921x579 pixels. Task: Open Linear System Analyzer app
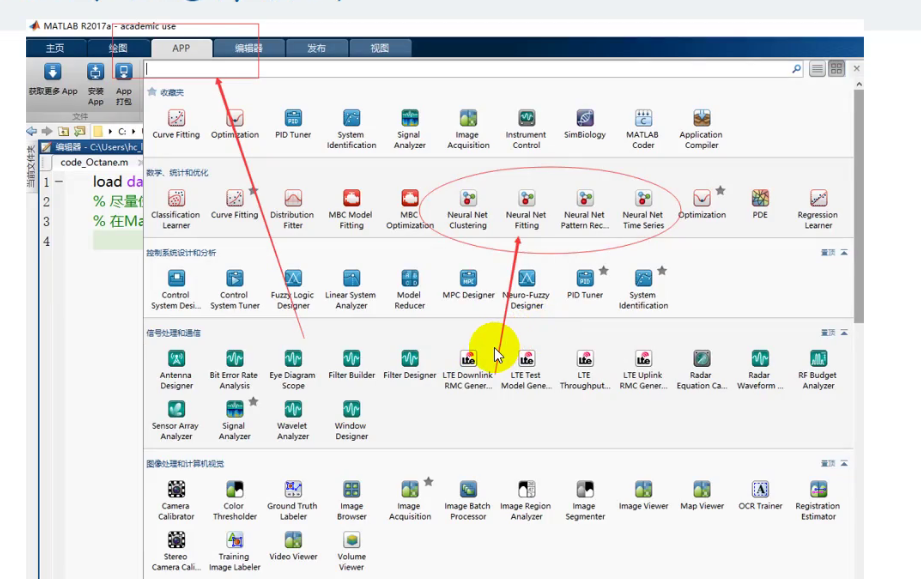coord(351,290)
